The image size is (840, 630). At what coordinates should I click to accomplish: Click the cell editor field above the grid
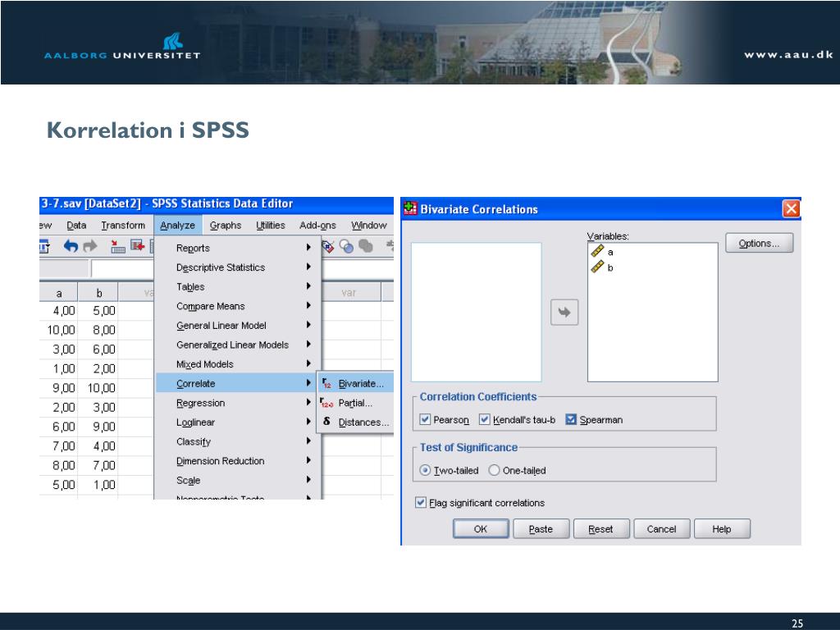click(123, 268)
